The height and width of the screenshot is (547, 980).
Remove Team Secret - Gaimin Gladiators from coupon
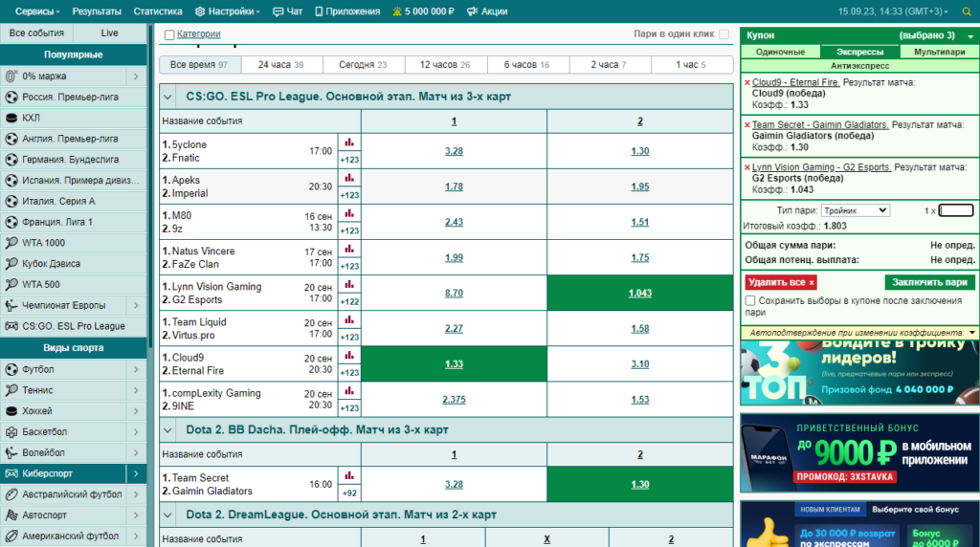coord(746,125)
